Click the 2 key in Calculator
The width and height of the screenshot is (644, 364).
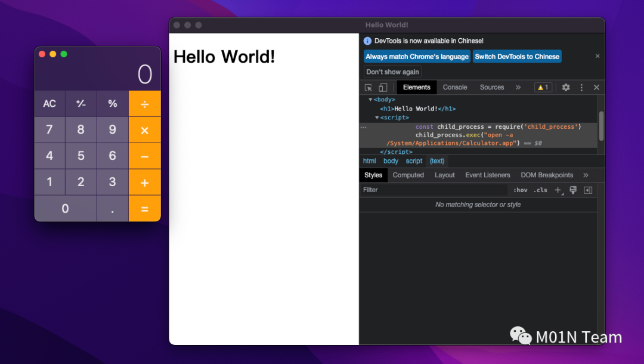point(81,182)
